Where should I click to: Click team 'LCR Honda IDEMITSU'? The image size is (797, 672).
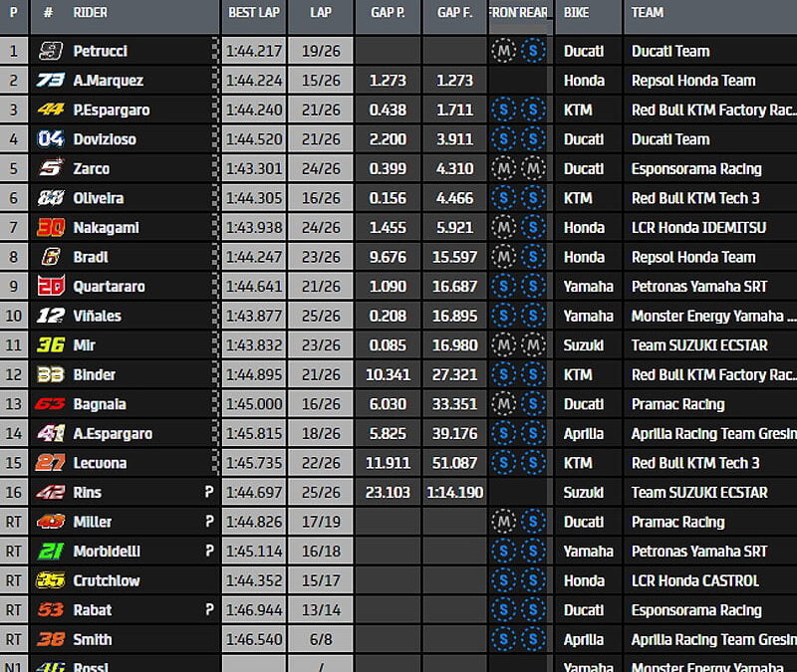tap(699, 228)
